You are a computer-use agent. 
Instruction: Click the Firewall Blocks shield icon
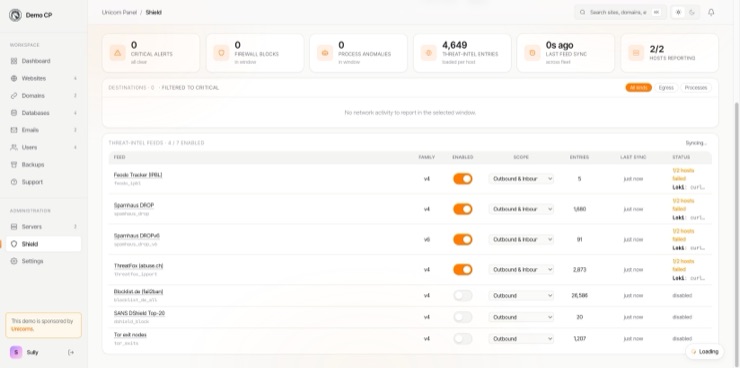tap(221, 53)
